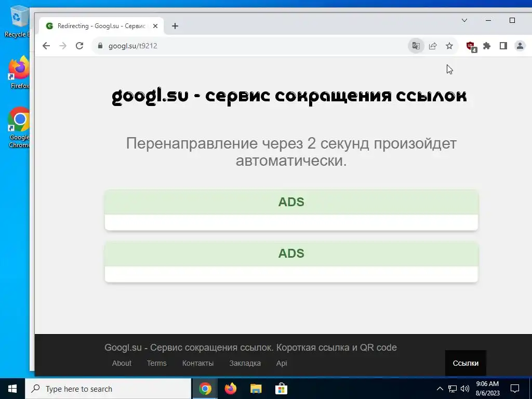532x399 pixels.
Task: Open the network status tray icon
Action: [453, 389]
